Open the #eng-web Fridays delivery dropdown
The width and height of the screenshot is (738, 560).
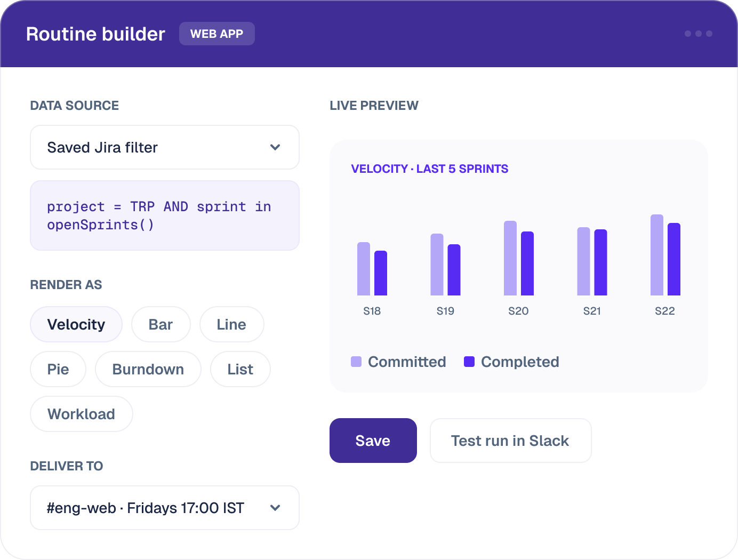(165, 508)
